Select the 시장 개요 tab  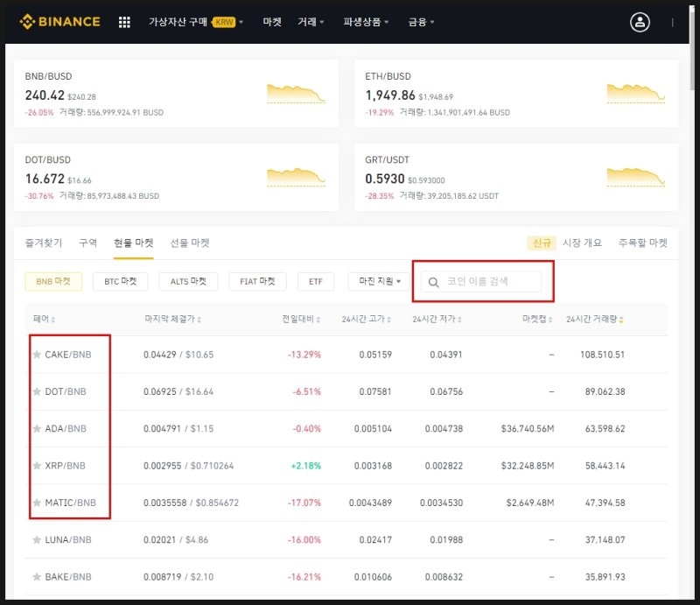tap(582, 243)
